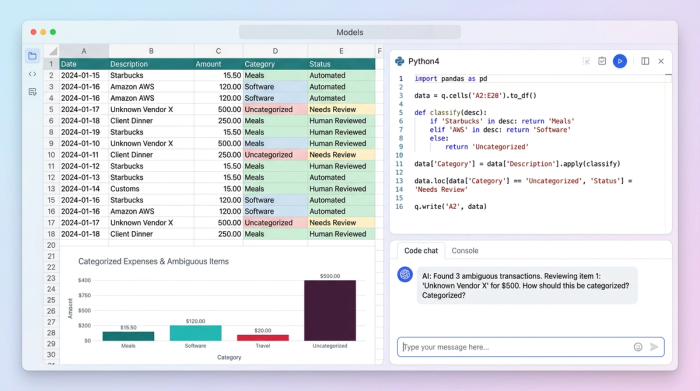Select row 13 Customs description cell
The image size is (700, 391).
tap(151, 189)
